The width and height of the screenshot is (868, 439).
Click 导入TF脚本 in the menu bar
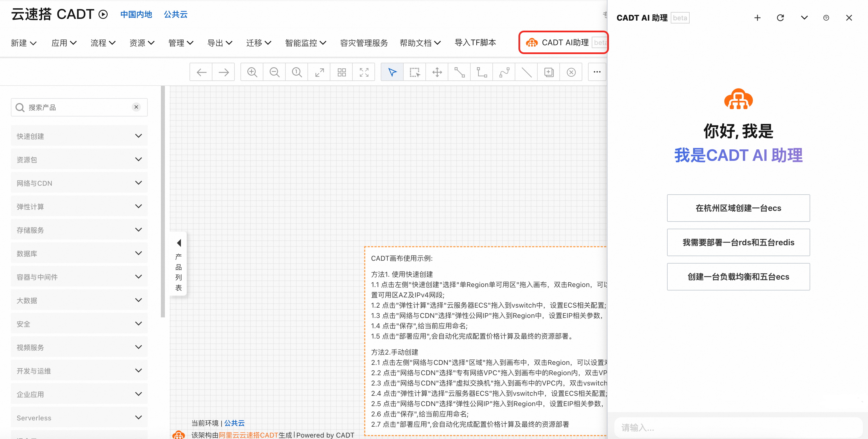tap(475, 42)
